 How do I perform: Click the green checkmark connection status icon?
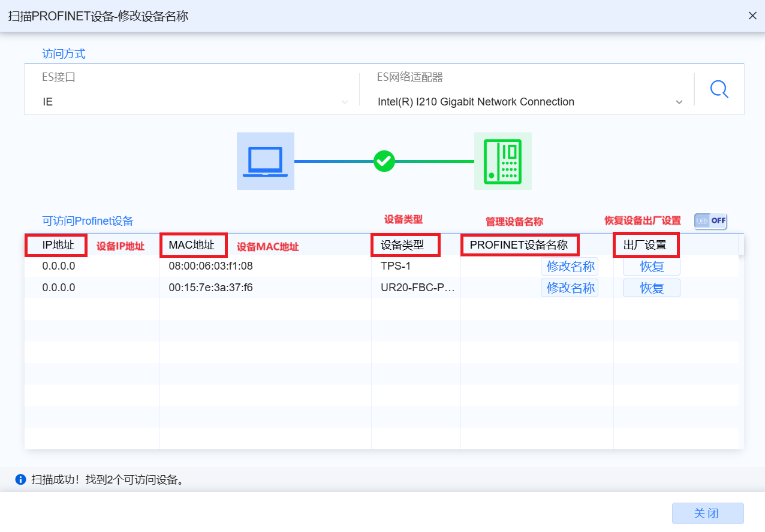pyautogui.click(x=384, y=161)
